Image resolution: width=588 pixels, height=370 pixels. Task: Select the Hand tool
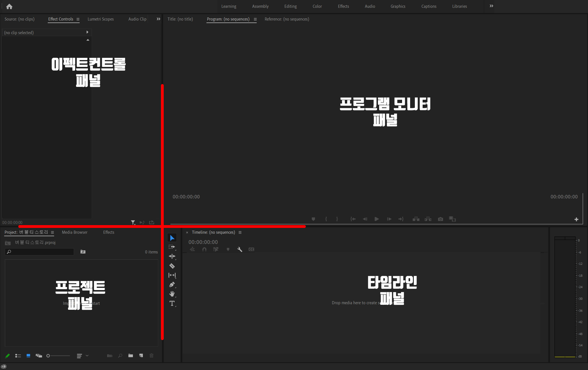(x=172, y=294)
